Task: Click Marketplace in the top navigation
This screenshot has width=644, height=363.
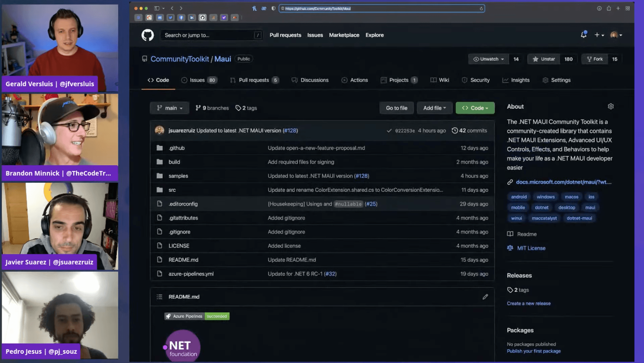Action: [x=344, y=35]
